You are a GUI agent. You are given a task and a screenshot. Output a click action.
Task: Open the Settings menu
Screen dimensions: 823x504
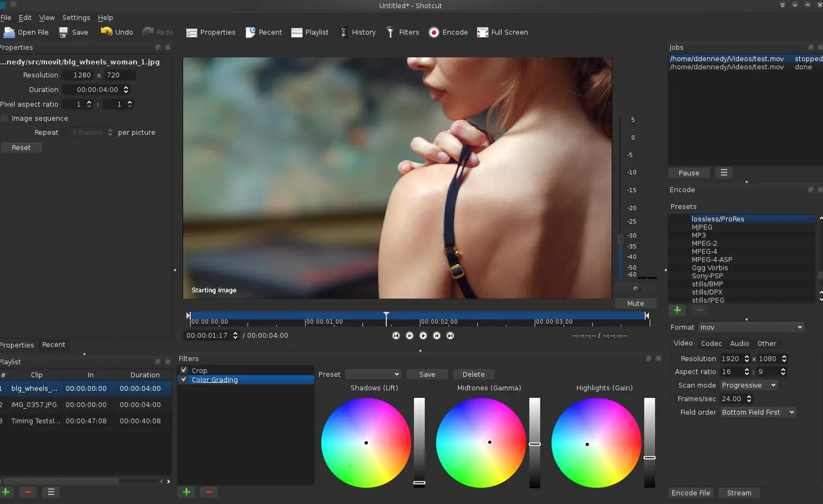(x=76, y=17)
